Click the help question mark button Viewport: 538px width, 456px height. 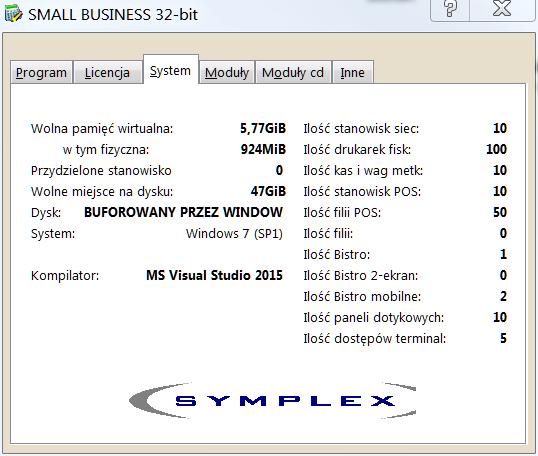click(x=450, y=9)
